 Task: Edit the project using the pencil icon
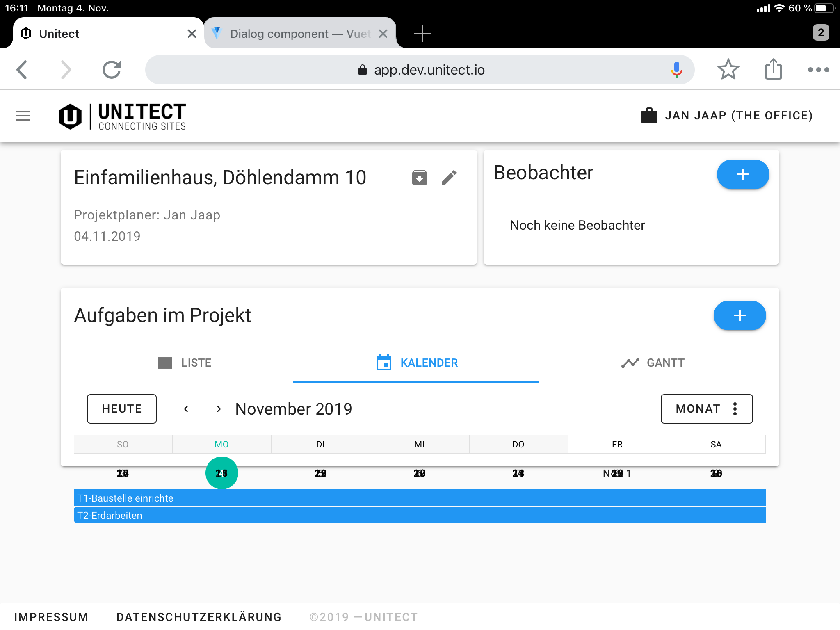[x=450, y=177]
